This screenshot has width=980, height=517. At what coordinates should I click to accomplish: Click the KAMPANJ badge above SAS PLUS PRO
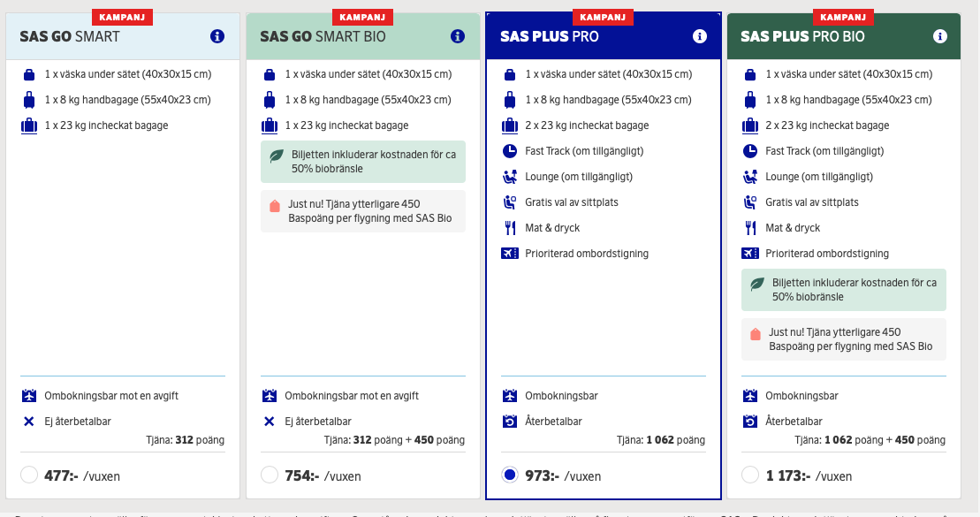(x=603, y=16)
